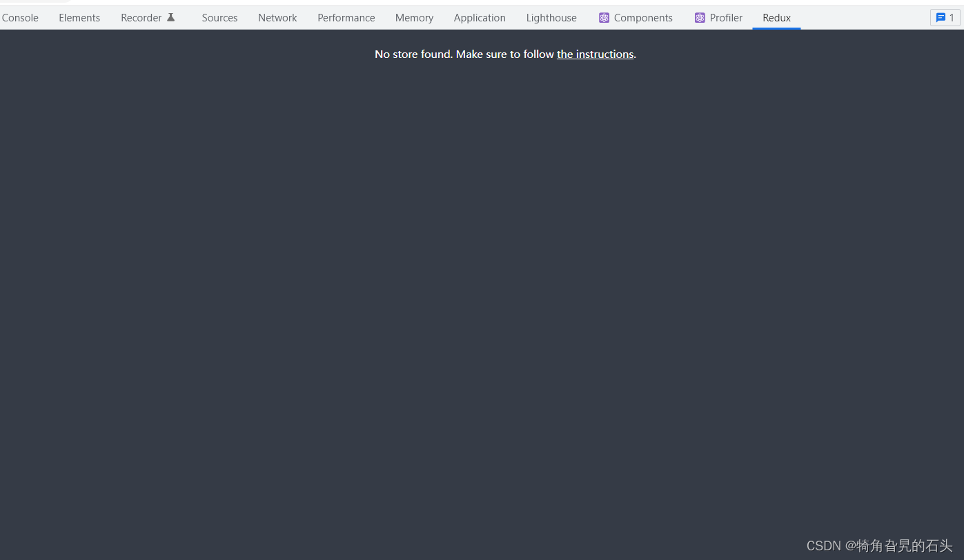Open the React Components tab
This screenshot has height=560, width=964.
[636, 18]
